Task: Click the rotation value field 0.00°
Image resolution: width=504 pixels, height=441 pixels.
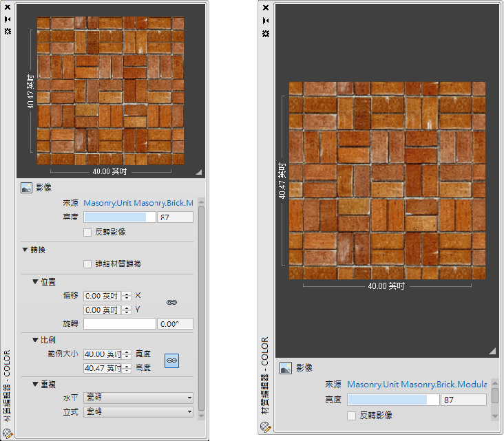Action: click(x=175, y=324)
